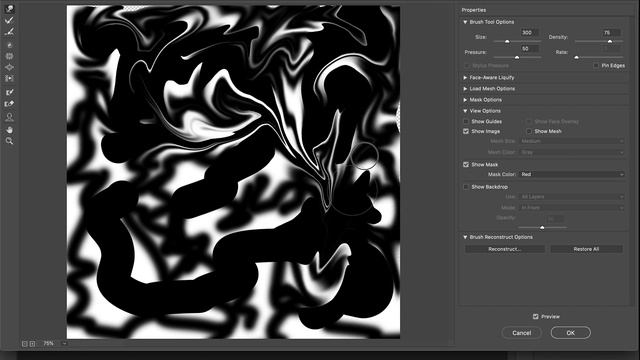
Task: Click the zoom out minus button
Action: [24, 344]
